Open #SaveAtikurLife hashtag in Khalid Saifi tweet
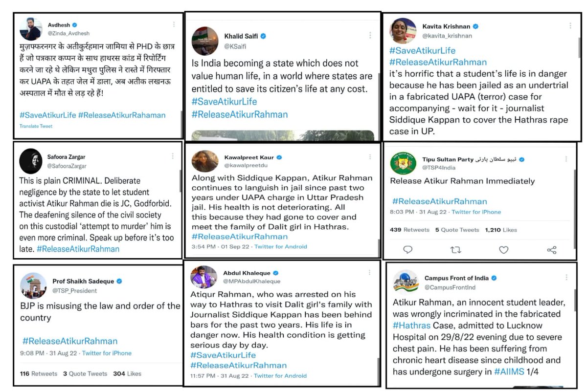 click(x=224, y=102)
